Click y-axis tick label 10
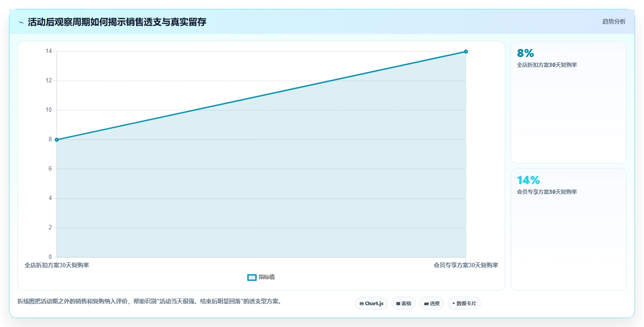 pyautogui.click(x=49, y=110)
